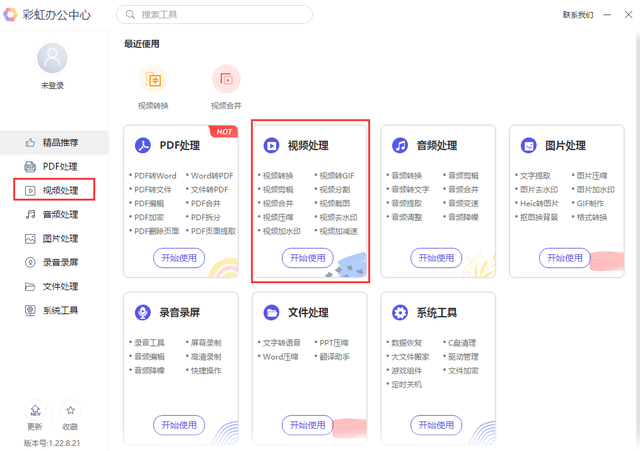This screenshot has height=451, width=640.
Task: Click record icon beside sidebar 录音录屏
Action: click(x=30, y=262)
